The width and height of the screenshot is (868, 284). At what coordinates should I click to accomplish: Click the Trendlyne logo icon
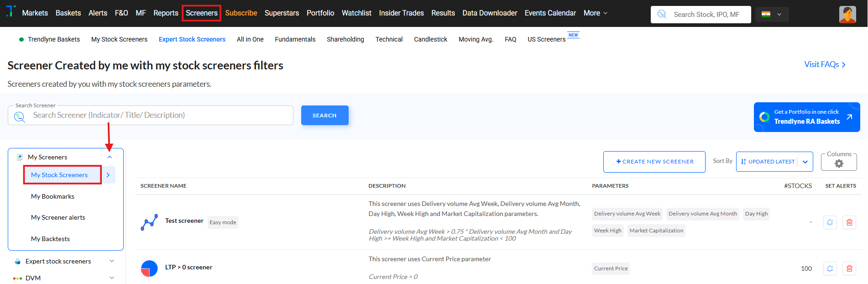coord(10,11)
